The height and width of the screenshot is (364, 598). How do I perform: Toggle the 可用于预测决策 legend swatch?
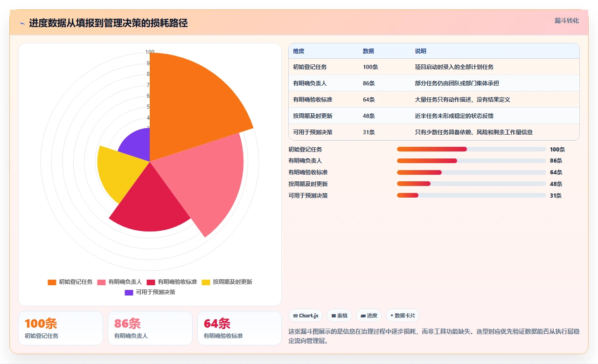point(129,293)
